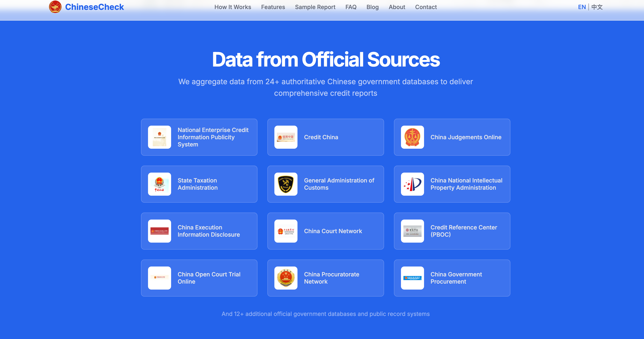The width and height of the screenshot is (644, 339).
Task: Select the China Open Court Trial Online label
Action: 209,278
